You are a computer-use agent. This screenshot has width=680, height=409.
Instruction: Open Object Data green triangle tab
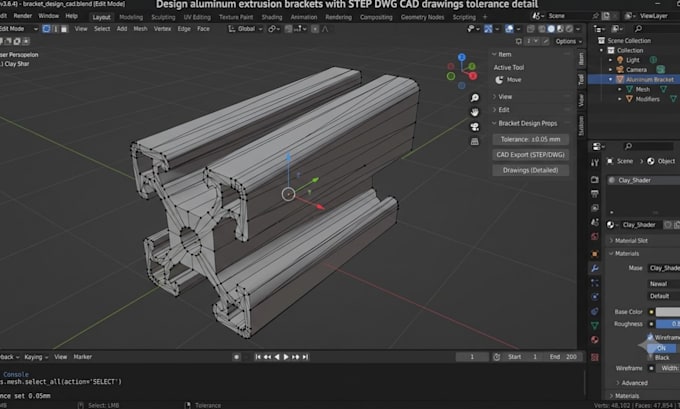[x=595, y=325]
